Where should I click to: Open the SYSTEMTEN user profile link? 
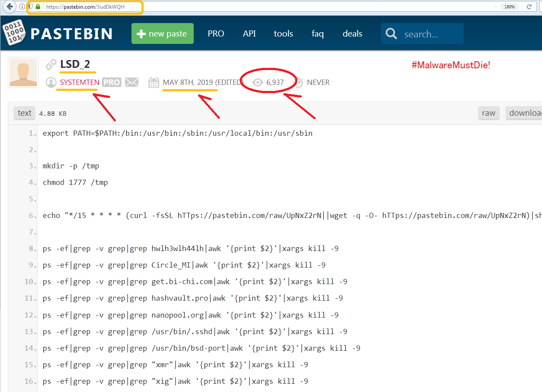pos(80,82)
